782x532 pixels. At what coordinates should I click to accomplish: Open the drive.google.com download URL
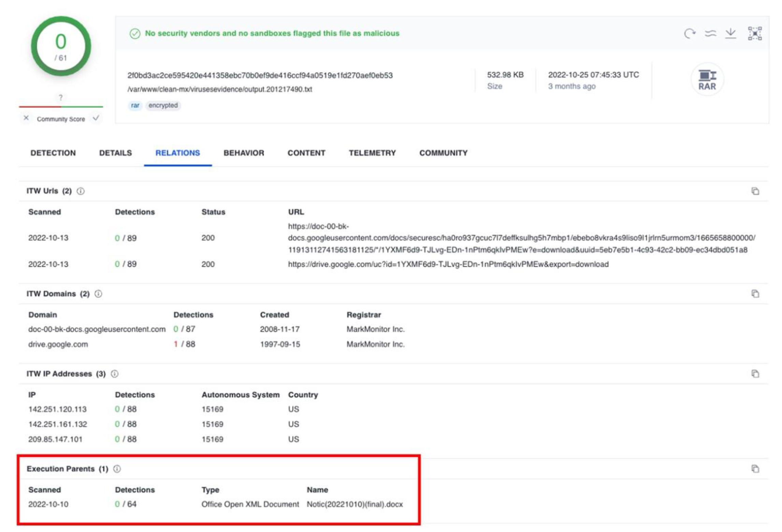448,264
